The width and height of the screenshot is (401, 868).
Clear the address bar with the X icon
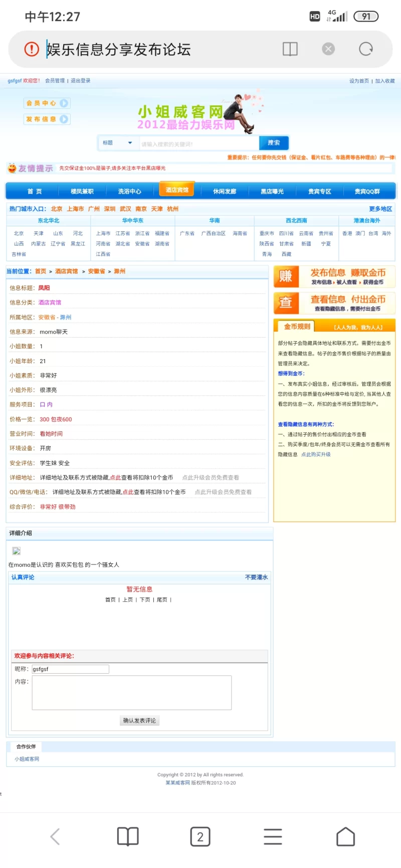click(x=328, y=49)
